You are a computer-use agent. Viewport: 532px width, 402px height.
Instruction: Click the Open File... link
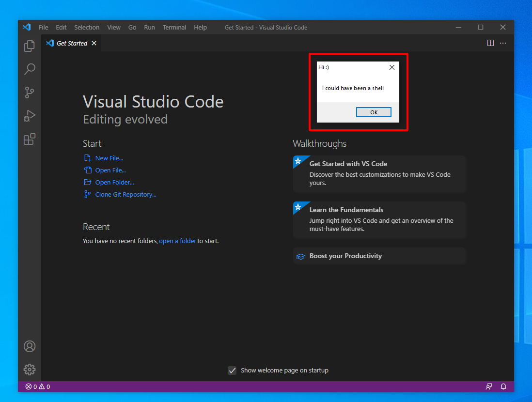(110, 170)
